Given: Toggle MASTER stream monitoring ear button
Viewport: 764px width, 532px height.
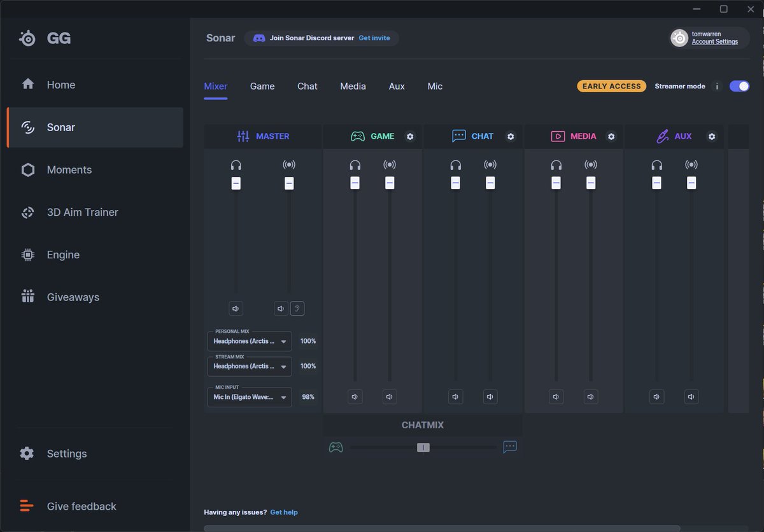Looking at the screenshot, I should coord(297,309).
